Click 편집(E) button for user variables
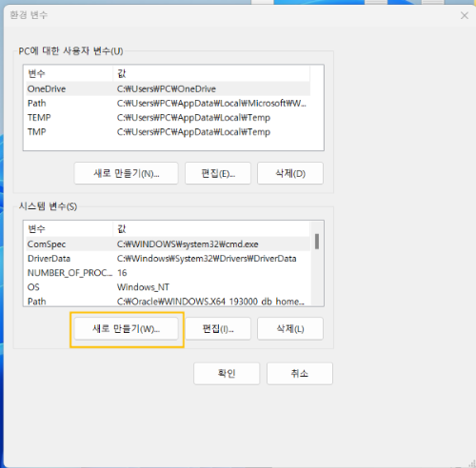This screenshot has width=476, height=468. 218,173
